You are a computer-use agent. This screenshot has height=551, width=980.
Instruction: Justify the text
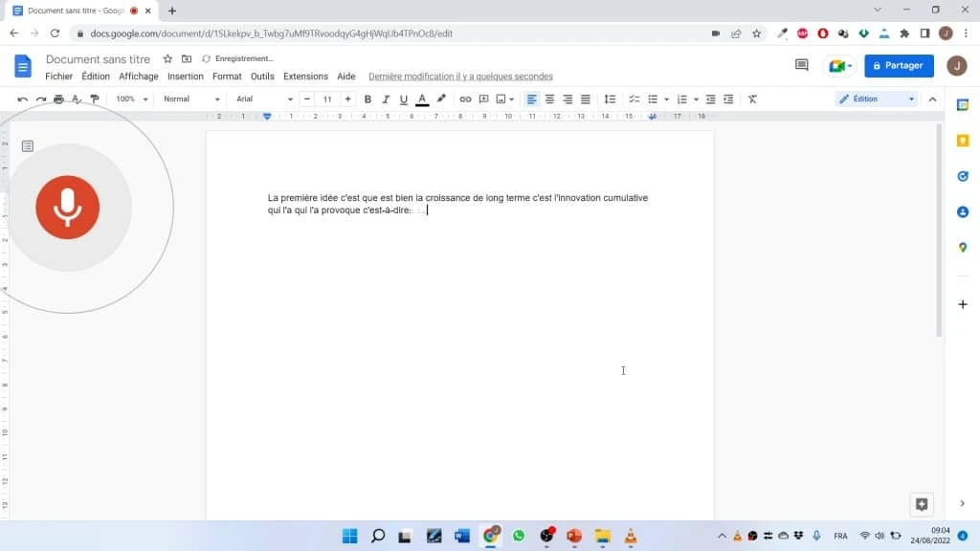click(x=585, y=99)
